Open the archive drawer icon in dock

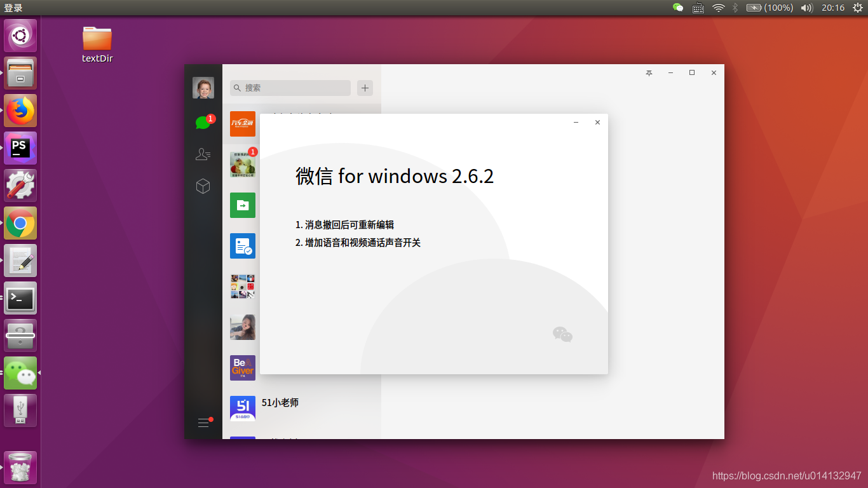pyautogui.click(x=20, y=335)
